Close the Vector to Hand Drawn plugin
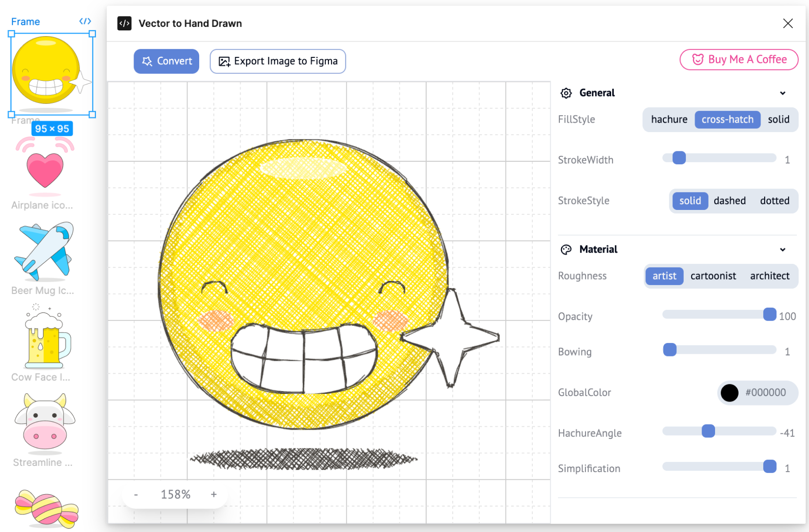Screen dimensions: 809x532 [788, 23]
